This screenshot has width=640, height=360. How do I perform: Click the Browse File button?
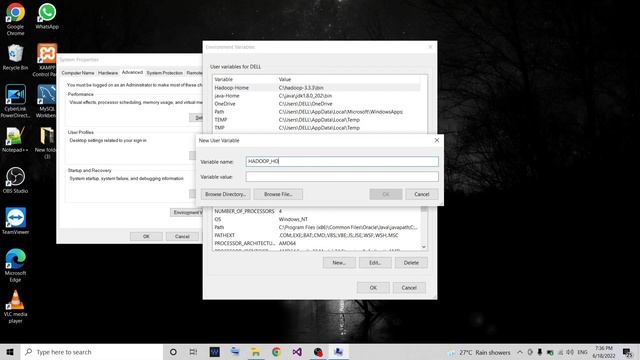278,194
